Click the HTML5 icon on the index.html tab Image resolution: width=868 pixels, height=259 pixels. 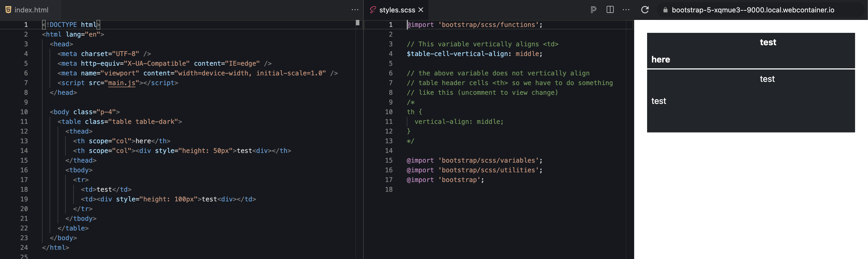[8, 10]
